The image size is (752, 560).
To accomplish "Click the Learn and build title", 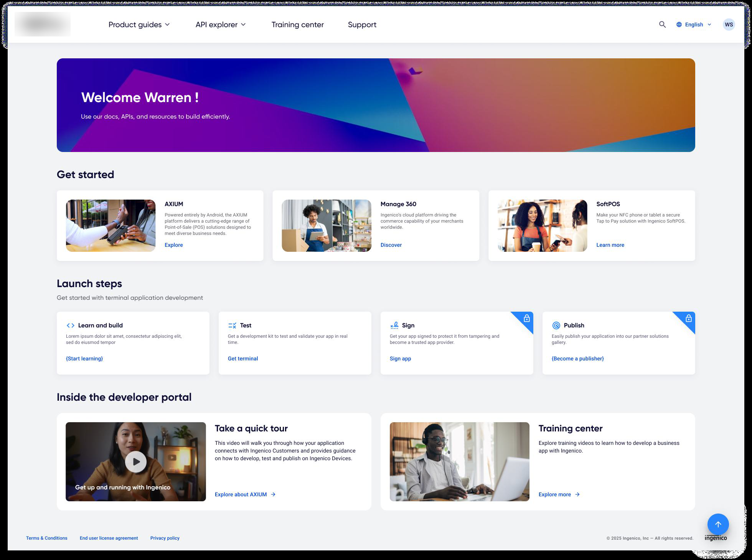I will click(101, 325).
